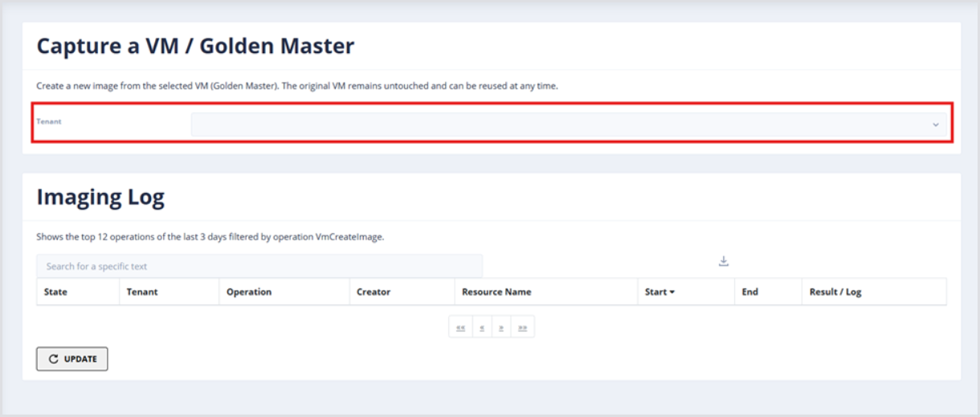Sort by Resource Name column header
This screenshot has width=980, height=417.
pyautogui.click(x=496, y=292)
